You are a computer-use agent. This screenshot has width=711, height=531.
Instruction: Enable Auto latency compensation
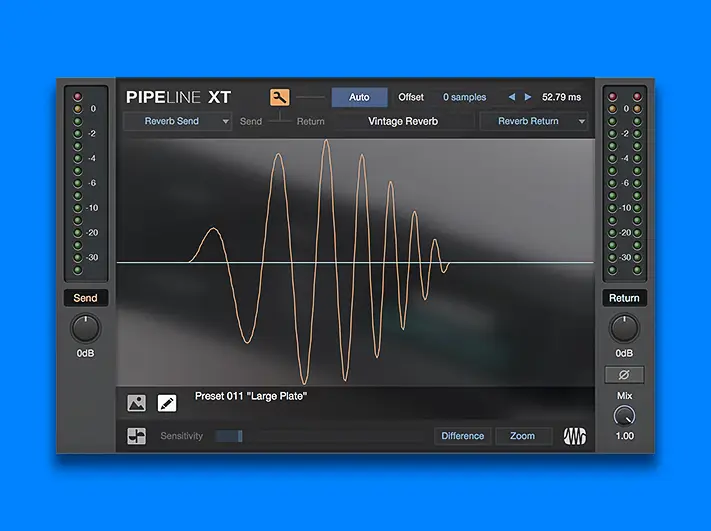[359, 97]
